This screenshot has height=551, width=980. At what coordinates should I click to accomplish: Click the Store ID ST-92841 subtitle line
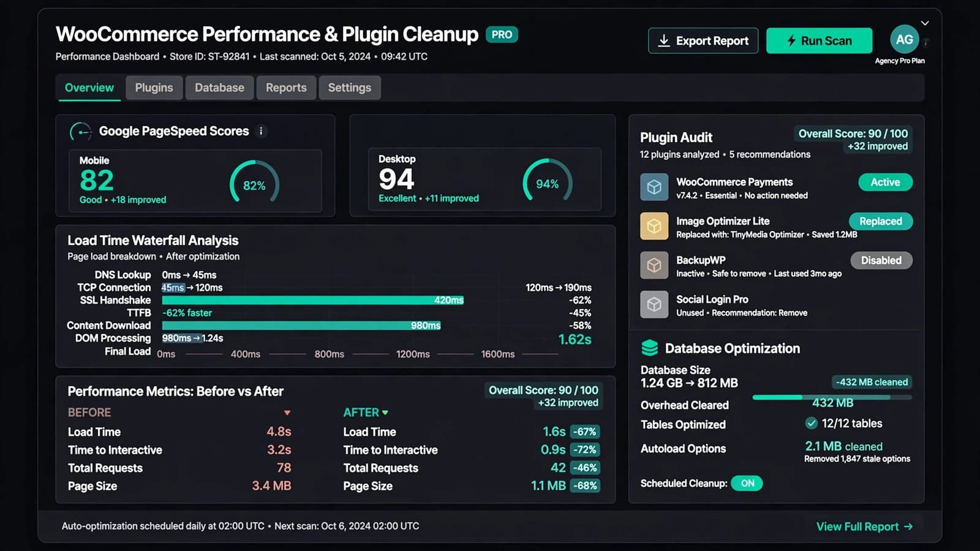(x=209, y=56)
